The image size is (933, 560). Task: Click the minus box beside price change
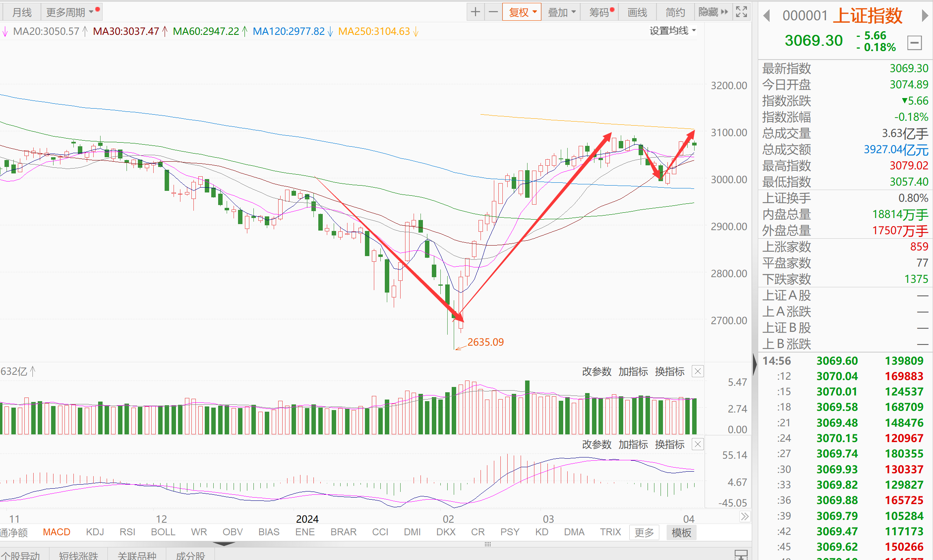tap(914, 43)
